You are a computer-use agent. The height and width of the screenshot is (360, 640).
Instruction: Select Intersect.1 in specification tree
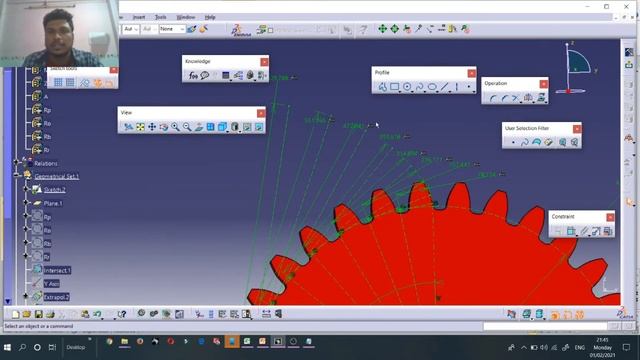pyautogui.click(x=57, y=270)
